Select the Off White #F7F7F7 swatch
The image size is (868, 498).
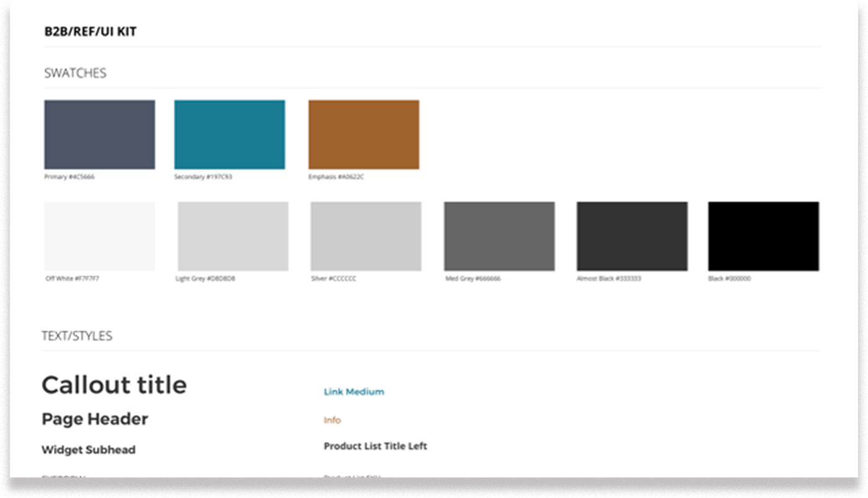click(x=99, y=236)
